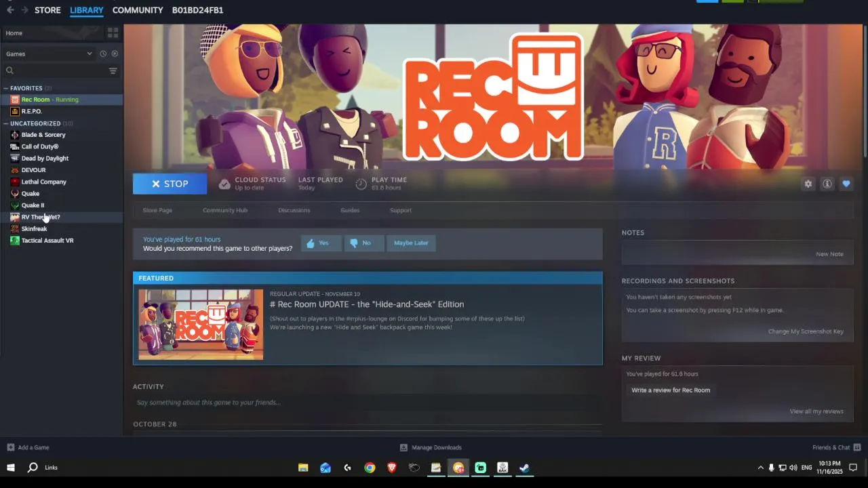This screenshot has height=488, width=868.
Task: Open the Hide-and-Seek Edition update title
Action: [x=367, y=304]
